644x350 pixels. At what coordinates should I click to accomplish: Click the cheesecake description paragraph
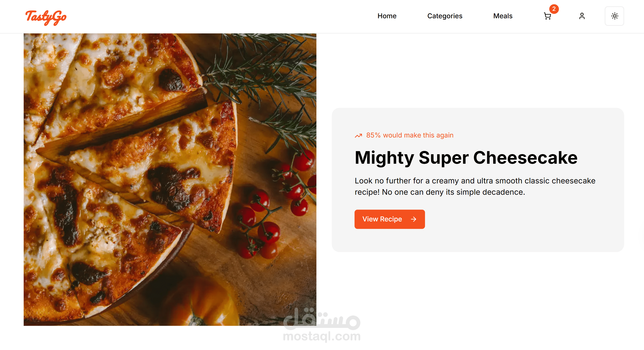[x=475, y=186]
